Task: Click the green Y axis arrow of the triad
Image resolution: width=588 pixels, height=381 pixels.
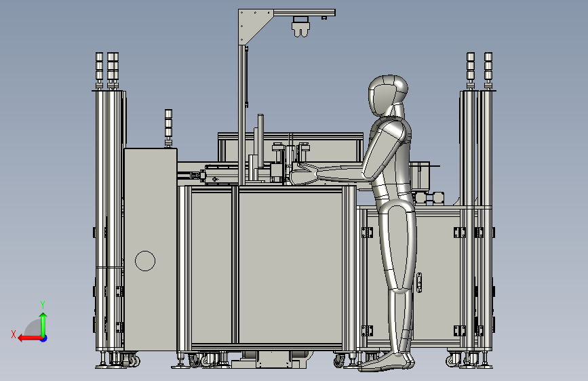Action: click(x=43, y=325)
